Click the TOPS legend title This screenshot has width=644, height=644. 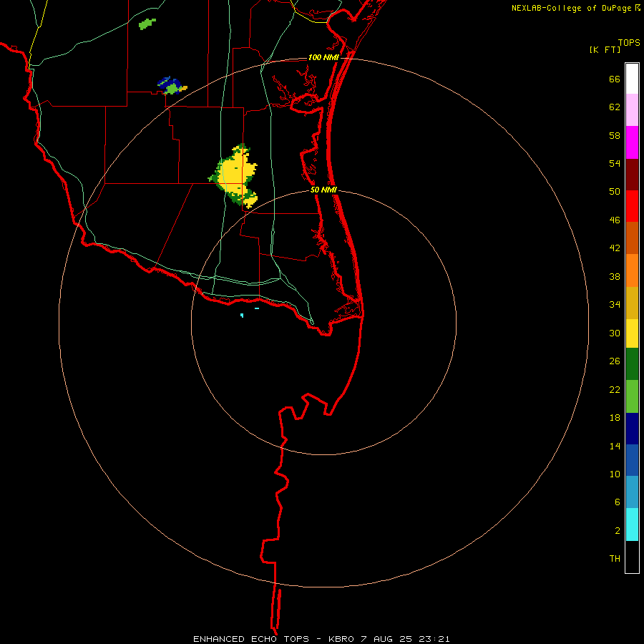[x=629, y=42]
